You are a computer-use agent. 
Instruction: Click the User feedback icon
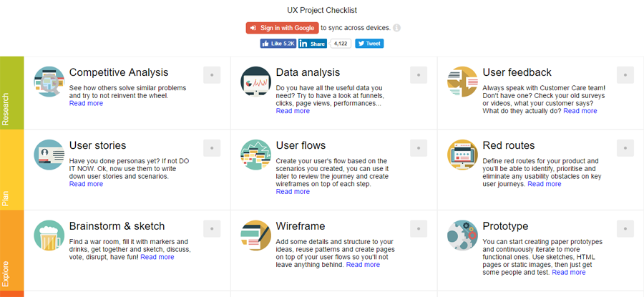462,81
